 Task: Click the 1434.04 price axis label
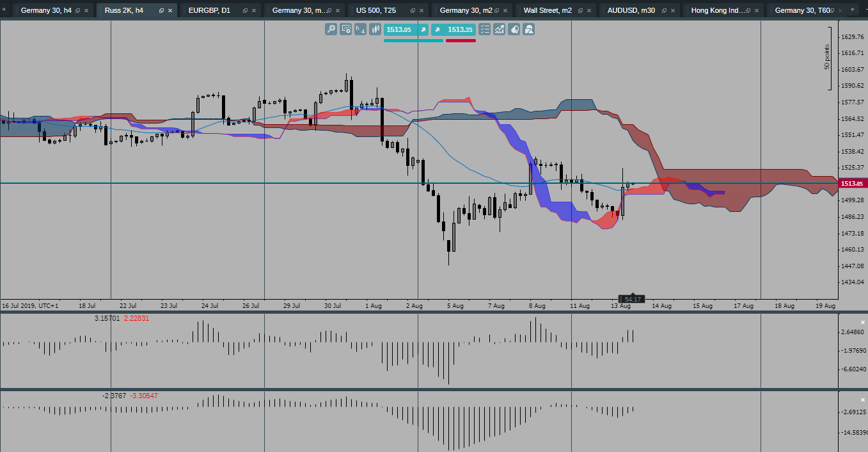(854, 282)
